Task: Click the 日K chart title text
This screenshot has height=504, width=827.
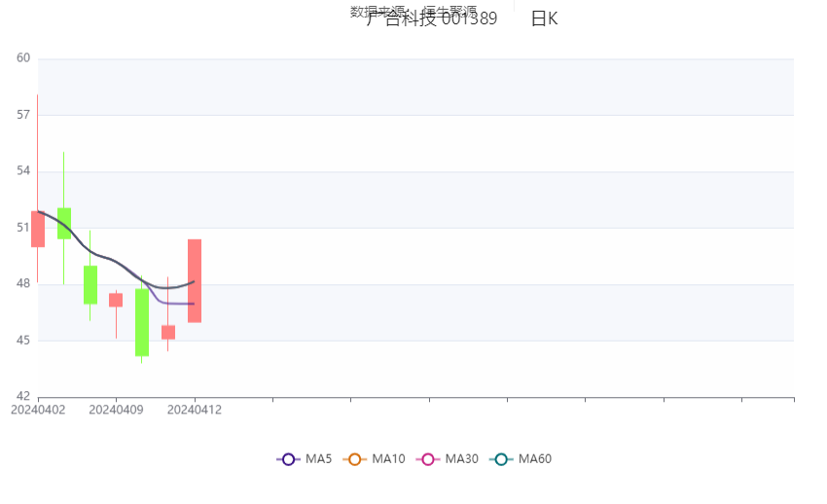Action: point(544,18)
